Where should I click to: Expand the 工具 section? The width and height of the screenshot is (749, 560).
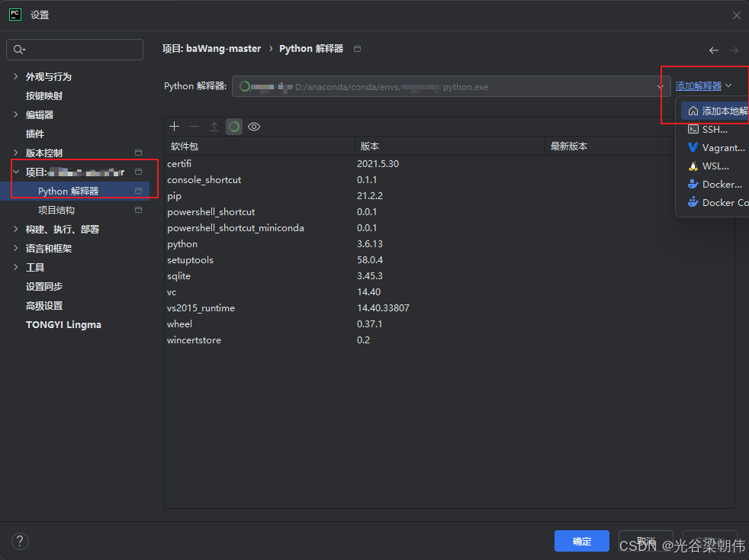[16, 268]
